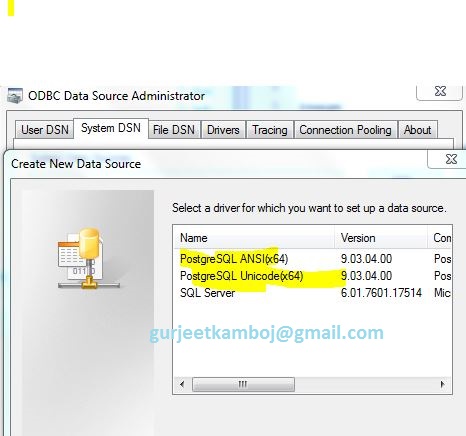Screen dimensions: 466x436
Task: Click the left arrow of the horizontal scrollbar
Action: [182, 384]
